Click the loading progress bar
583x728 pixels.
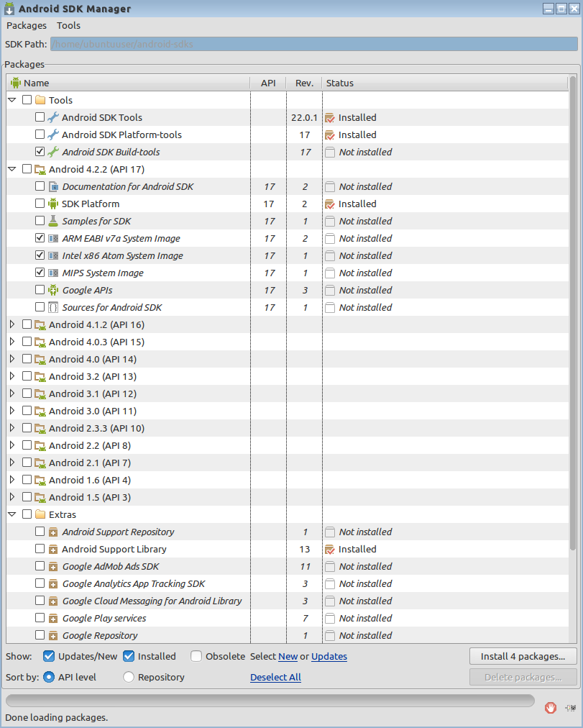point(270,701)
